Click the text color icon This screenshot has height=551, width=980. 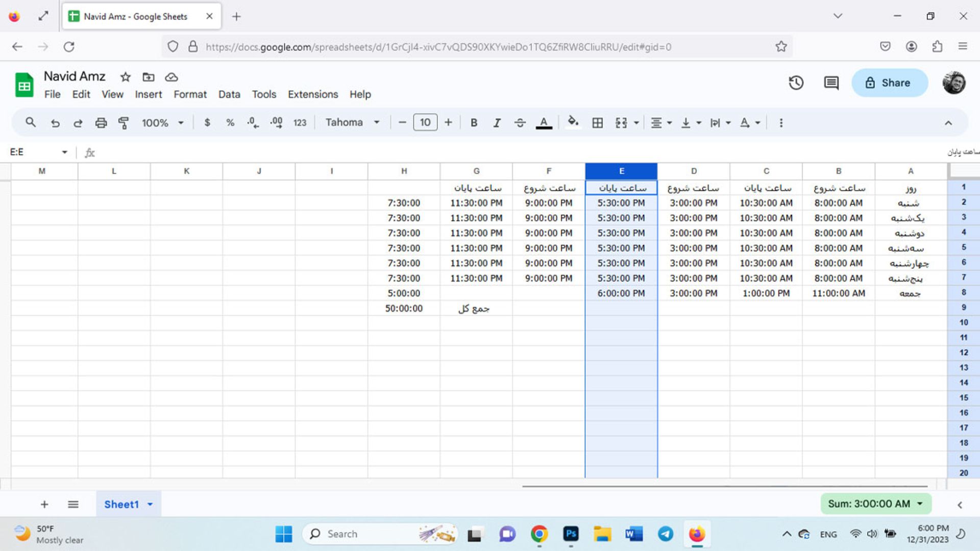coord(545,122)
